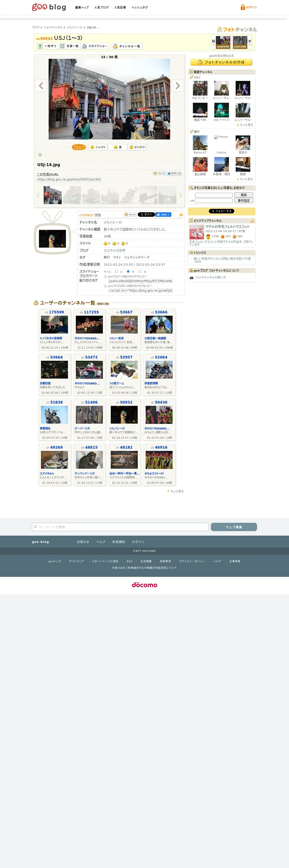Click the orange lock login icon
289x868 pixels.
click(243, 7)
